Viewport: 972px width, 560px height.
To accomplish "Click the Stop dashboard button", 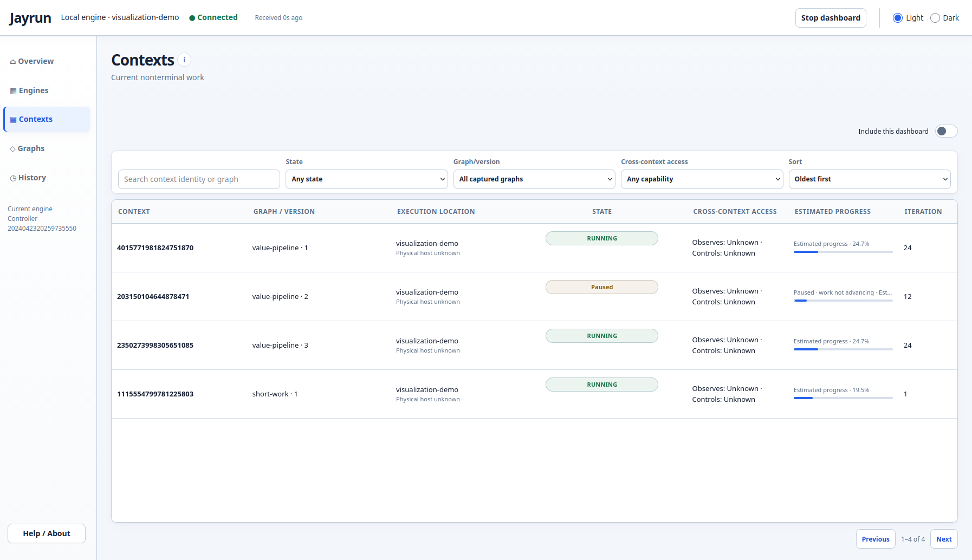I will pos(831,18).
